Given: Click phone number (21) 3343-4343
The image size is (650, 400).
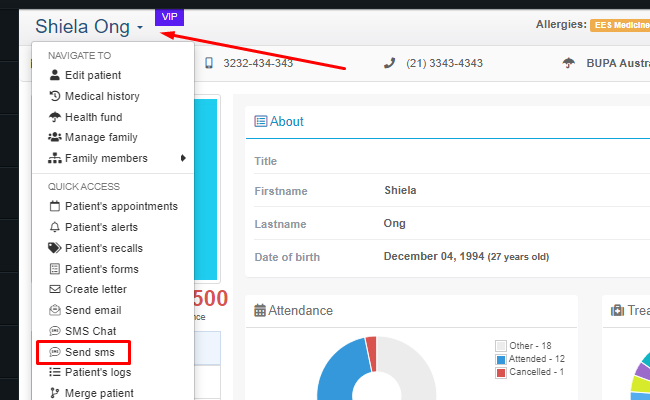Looking at the screenshot, I should 444,63.
